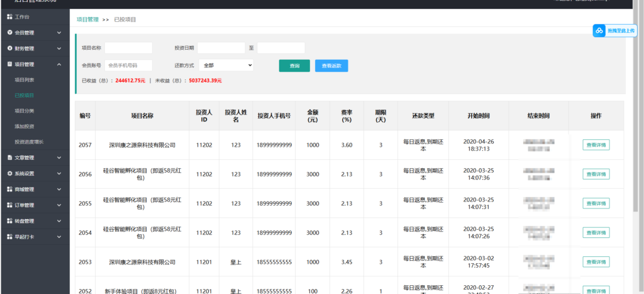
Task: Open 投资进度增长 submenu item
Action: [29, 142]
